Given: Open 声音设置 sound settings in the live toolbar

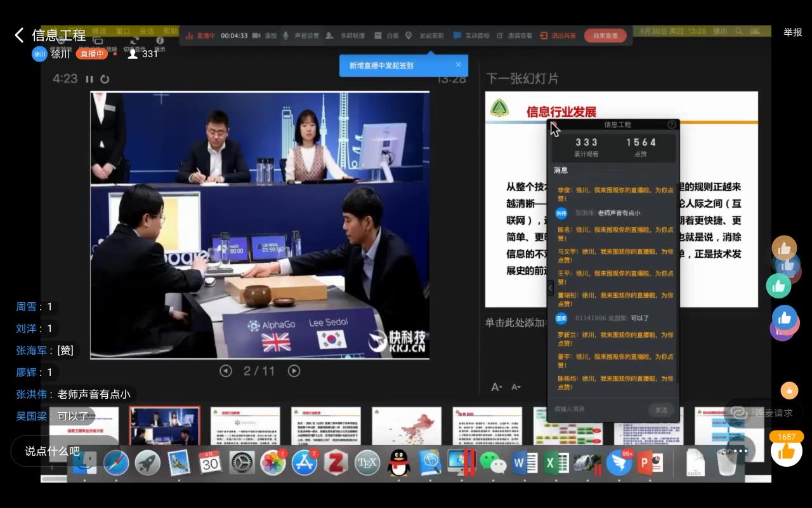Looking at the screenshot, I should [x=302, y=36].
